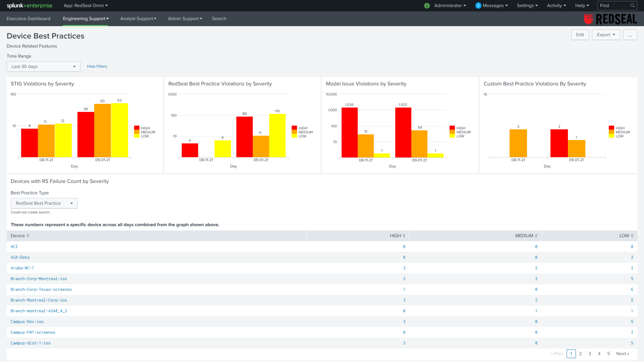
Task: Click the blue Messages count badge
Action: point(478,6)
